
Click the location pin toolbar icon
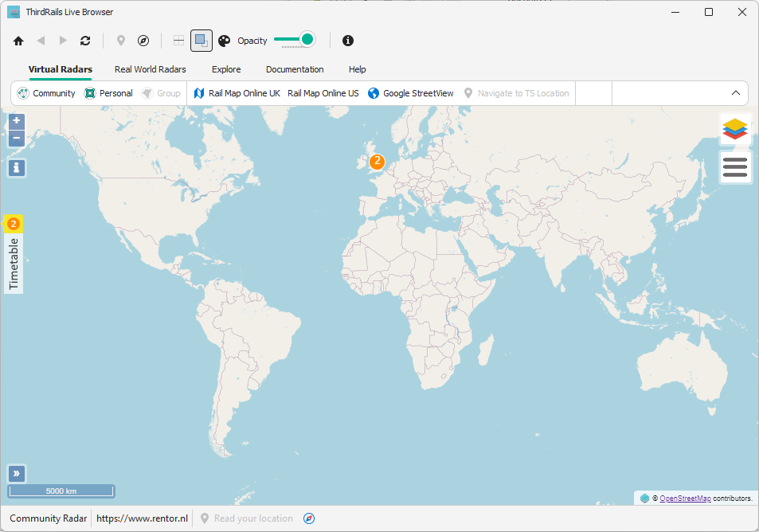121,41
